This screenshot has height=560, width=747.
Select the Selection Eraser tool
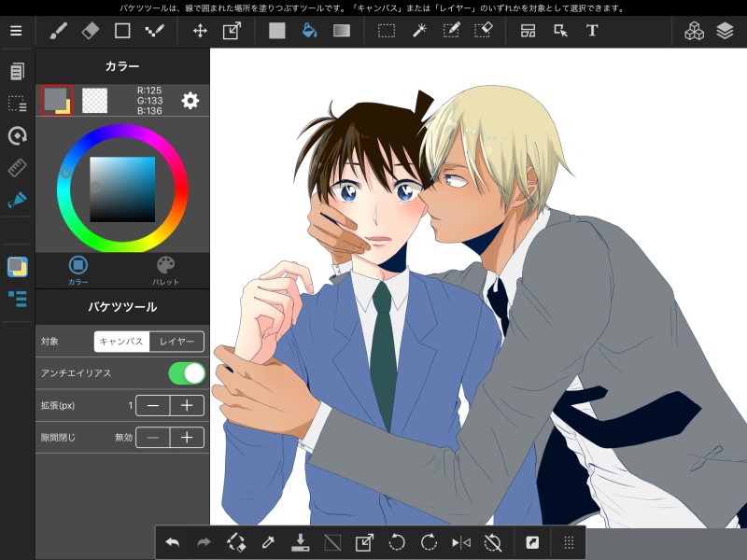pos(483,31)
